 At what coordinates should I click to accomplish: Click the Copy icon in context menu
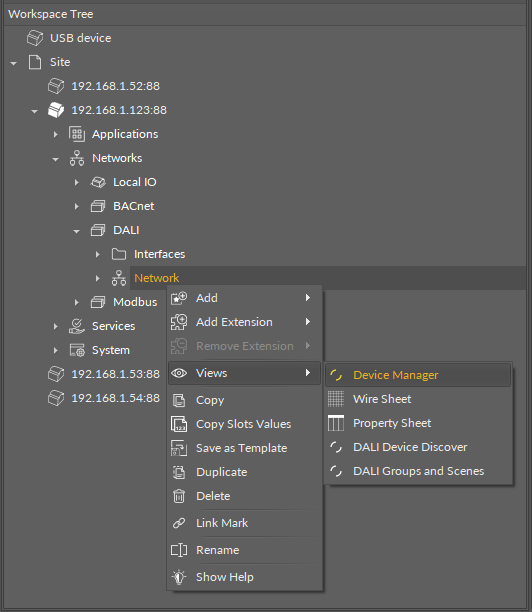[179, 400]
